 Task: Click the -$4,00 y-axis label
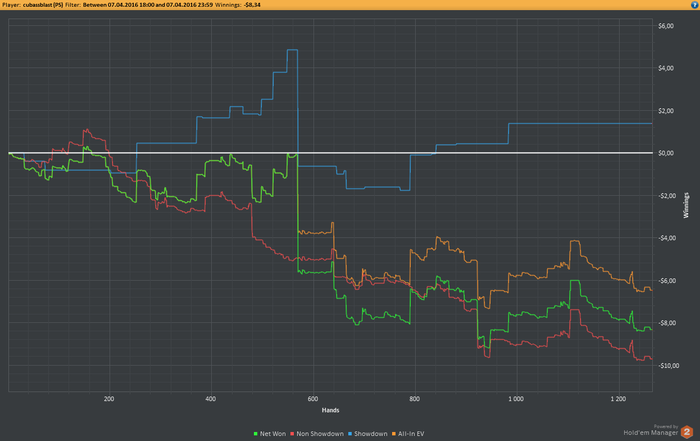tap(667, 238)
